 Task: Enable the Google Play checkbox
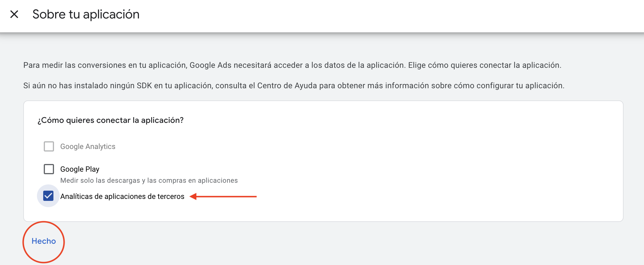[49, 169]
